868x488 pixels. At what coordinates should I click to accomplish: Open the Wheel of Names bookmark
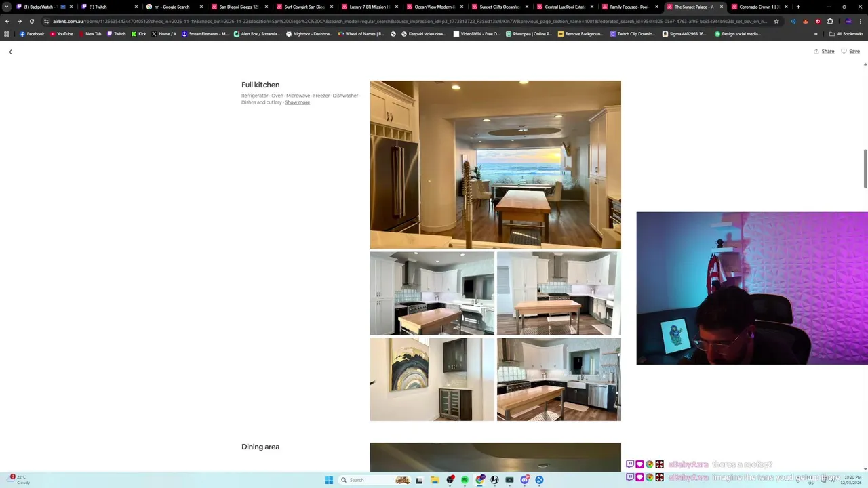[x=361, y=34]
